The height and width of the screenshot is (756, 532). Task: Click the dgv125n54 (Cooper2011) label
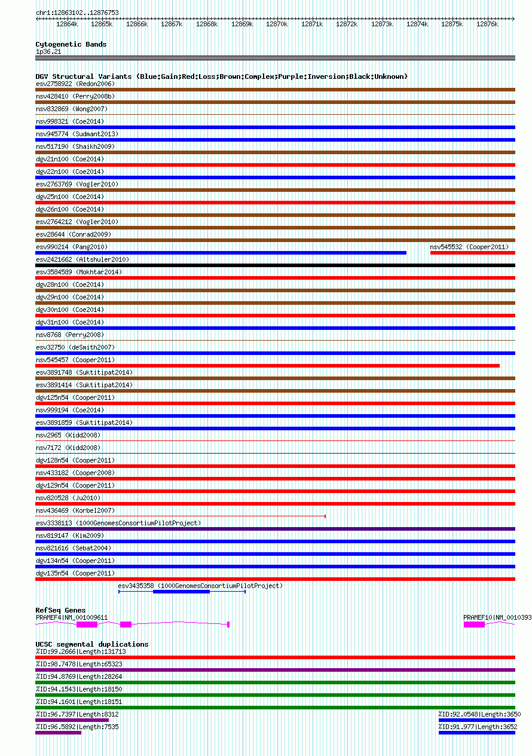click(75, 397)
